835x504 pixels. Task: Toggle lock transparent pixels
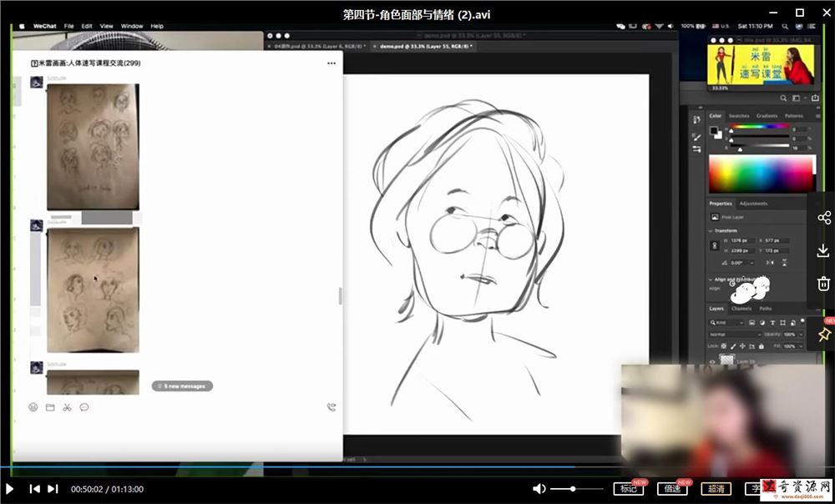pyautogui.click(x=724, y=346)
